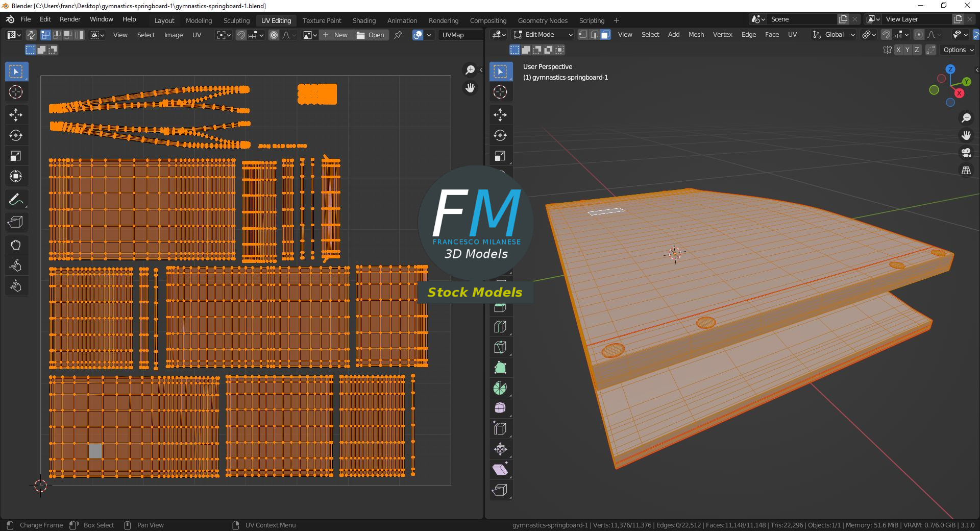Select the UV Relax sculpt tool
980x531 pixels.
[x=16, y=265]
